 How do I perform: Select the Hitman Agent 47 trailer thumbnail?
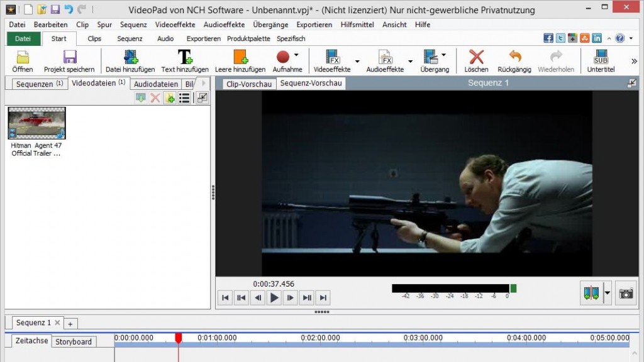[36, 123]
